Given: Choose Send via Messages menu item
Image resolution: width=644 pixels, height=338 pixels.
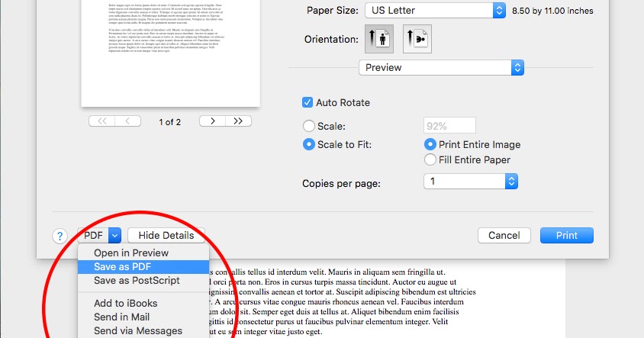Looking at the screenshot, I should pos(143,330).
